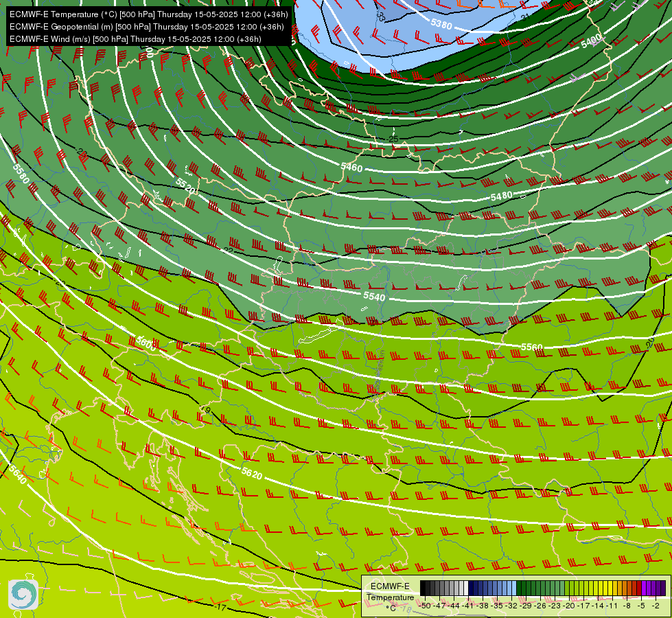Click the -35 tick label in the legend

498,606
